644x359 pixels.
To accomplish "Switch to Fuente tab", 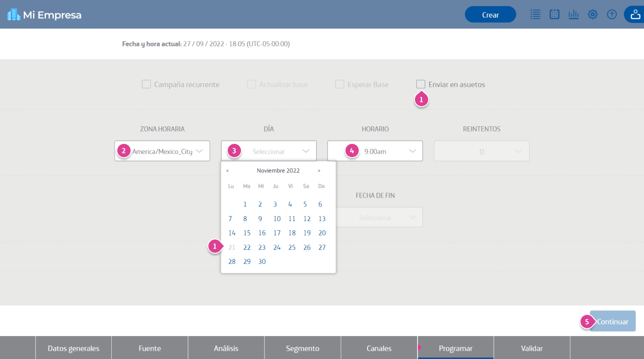I will (x=150, y=348).
